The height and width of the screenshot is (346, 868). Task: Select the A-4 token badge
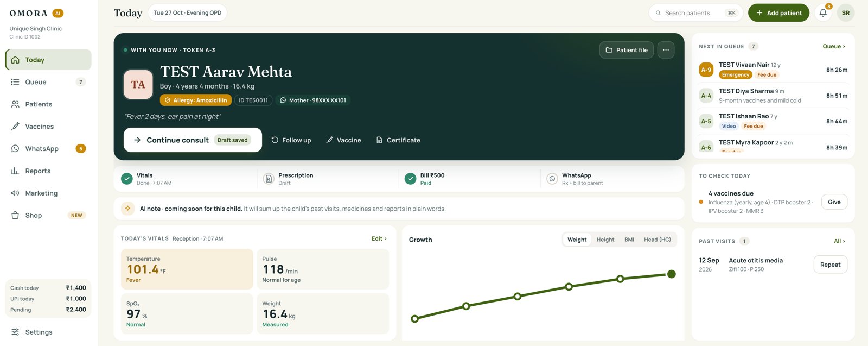pos(706,96)
